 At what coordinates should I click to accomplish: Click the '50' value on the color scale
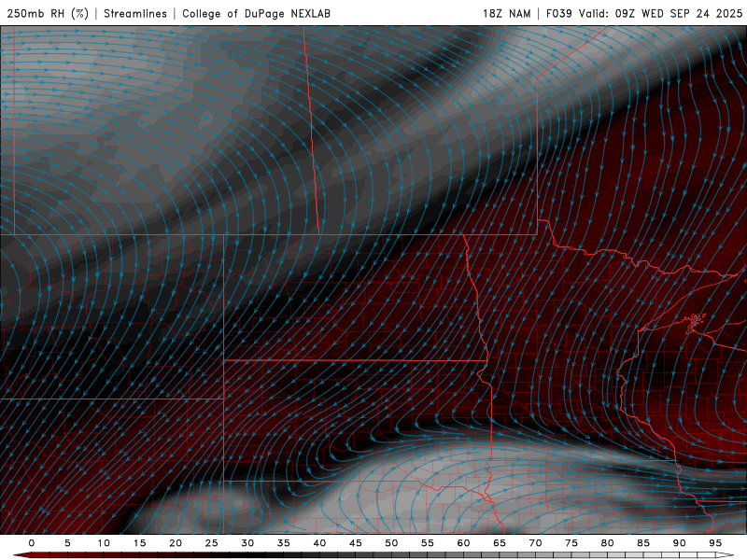point(391,543)
